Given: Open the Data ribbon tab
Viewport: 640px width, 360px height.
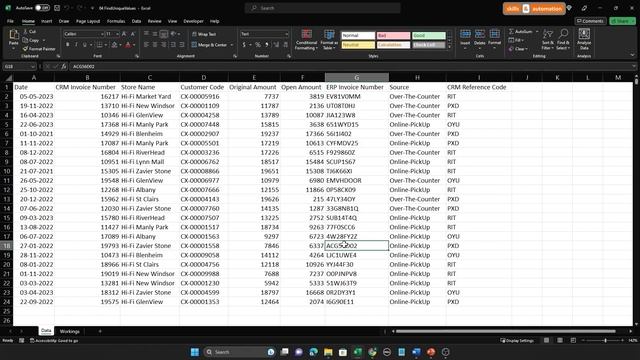Looking at the screenshot, I should pos(136,21).
